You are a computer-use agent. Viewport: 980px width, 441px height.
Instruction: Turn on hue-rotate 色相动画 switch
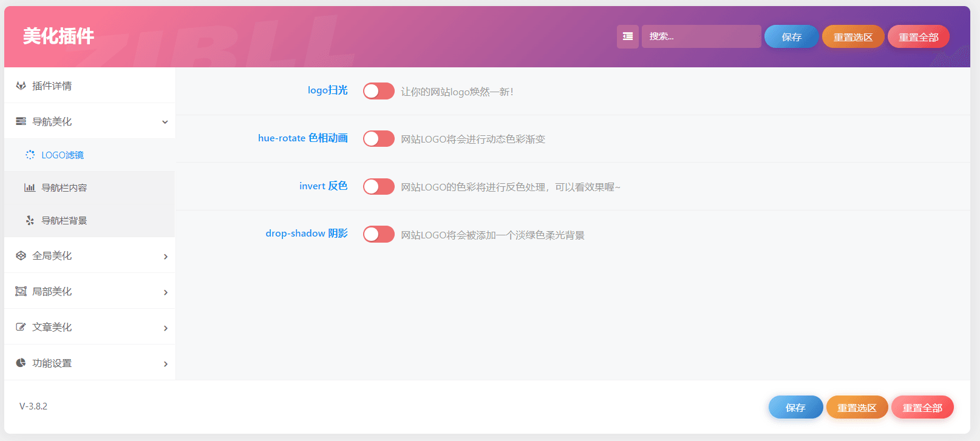tap(378, 138)
